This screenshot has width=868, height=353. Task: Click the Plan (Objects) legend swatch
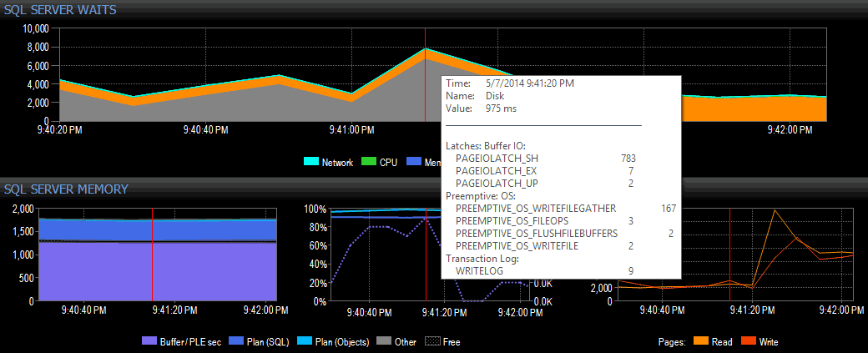[305, 341]
